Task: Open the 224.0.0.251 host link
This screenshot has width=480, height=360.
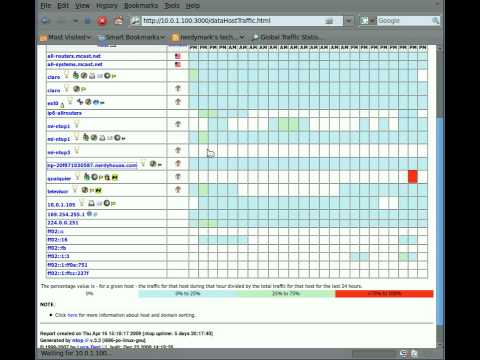Action: pyautogui.click(x=63, y=223)
